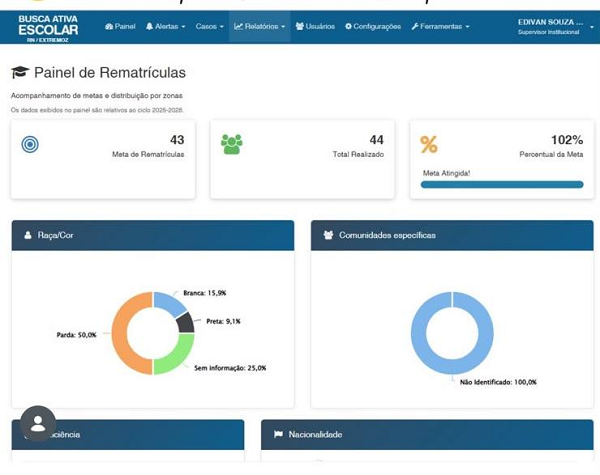The height and width of the screenshot is (475, 600).
Task: Click the Raça/Cor panel header
Action: click(153, 235)
